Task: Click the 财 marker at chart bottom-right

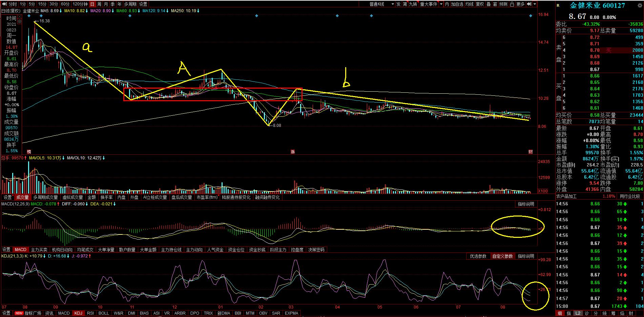Action: point(531,152)
